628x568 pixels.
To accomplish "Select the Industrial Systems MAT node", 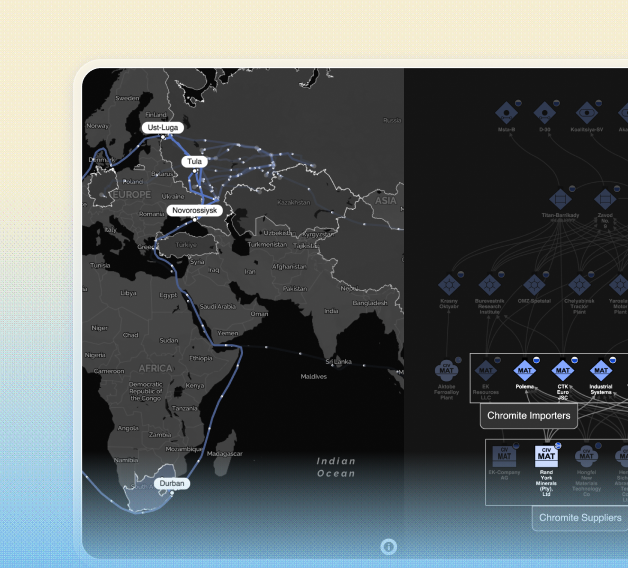I will pos(601,371).
